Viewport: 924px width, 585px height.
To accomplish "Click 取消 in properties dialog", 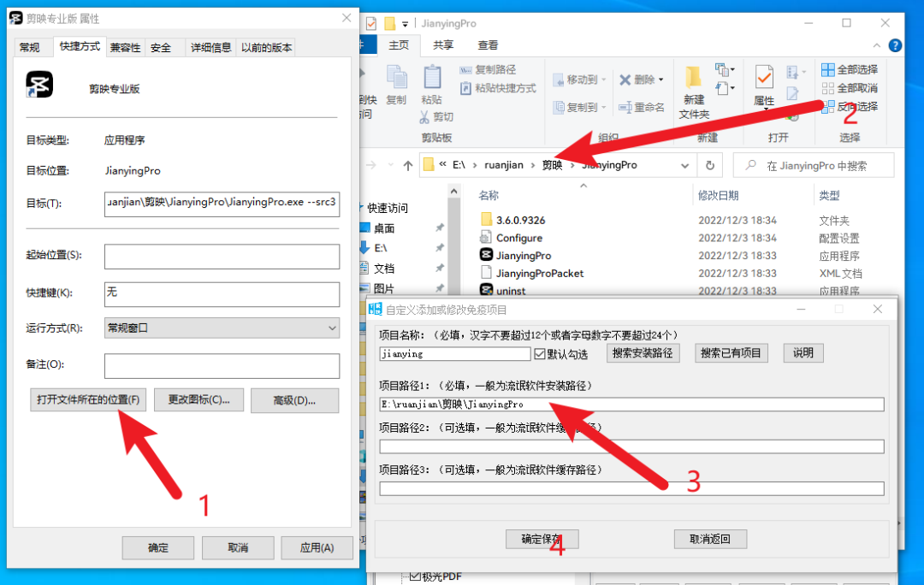I will point(238,548).
